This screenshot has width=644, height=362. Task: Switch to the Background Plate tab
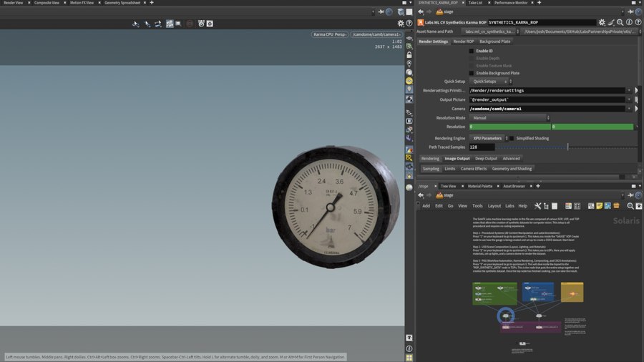click(x=494, y=41)
